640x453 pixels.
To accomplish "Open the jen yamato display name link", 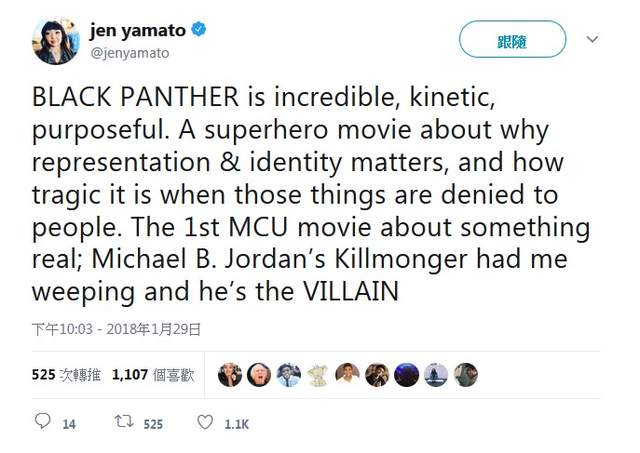I will [x=139, y=31].
